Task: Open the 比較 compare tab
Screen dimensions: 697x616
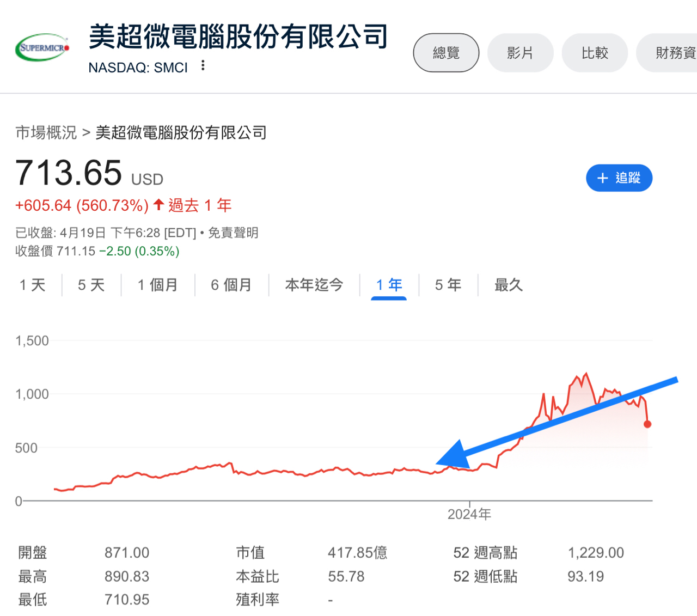Action: (x=595, y=53)
